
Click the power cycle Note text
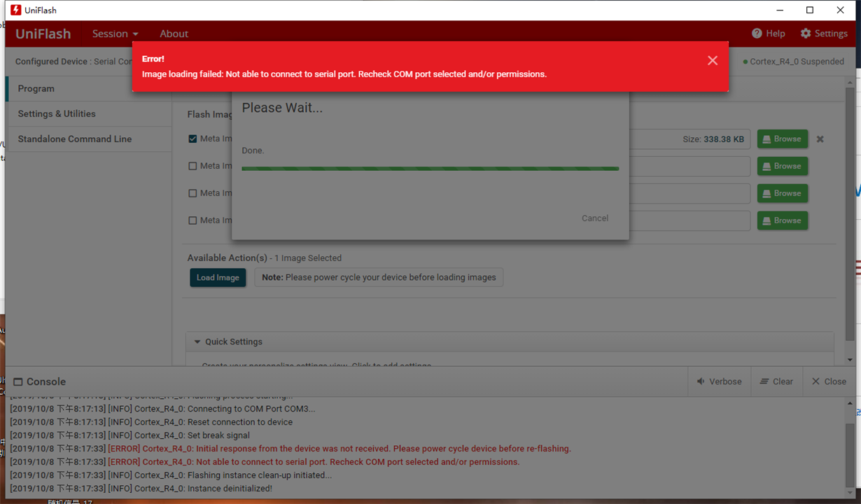[379, 277]
